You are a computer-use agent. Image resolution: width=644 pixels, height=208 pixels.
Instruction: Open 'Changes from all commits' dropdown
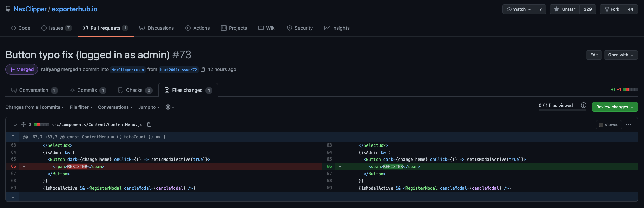pos(35,107)
